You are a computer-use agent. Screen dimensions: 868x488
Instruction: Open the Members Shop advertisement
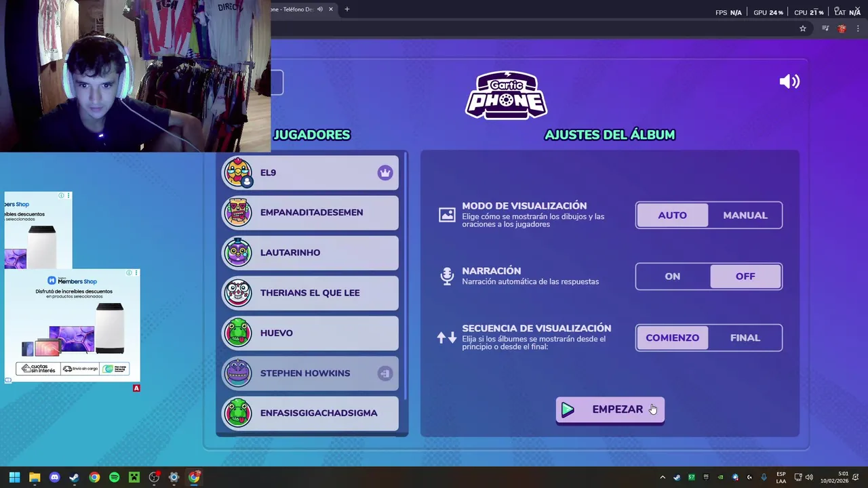click(x=73, y=325)
